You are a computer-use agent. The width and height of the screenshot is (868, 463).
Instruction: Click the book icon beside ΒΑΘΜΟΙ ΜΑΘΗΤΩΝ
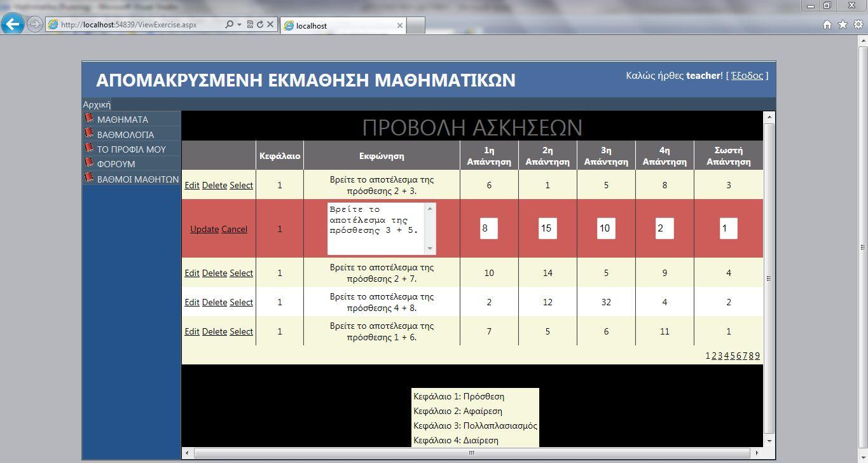tap(89, 177)
